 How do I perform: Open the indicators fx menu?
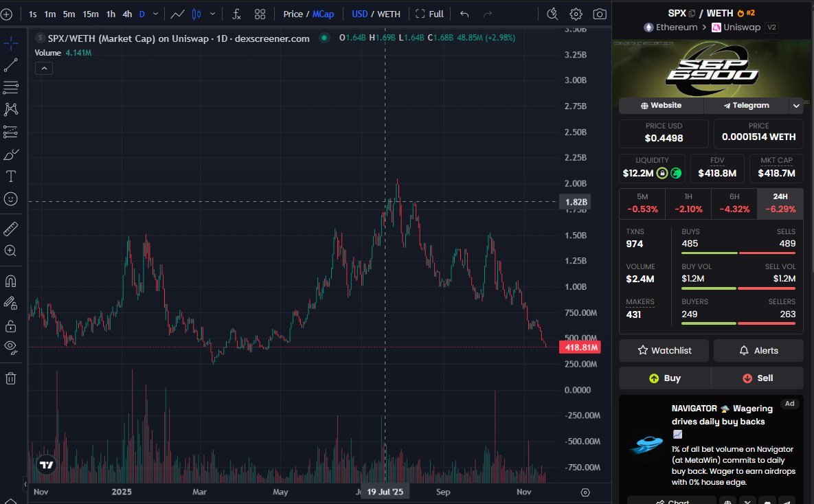[x=236, y=14]
